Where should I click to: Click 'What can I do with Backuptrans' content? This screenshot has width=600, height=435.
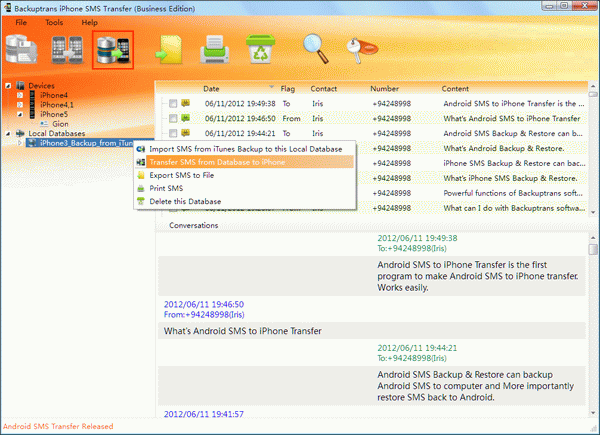[514, 208]
